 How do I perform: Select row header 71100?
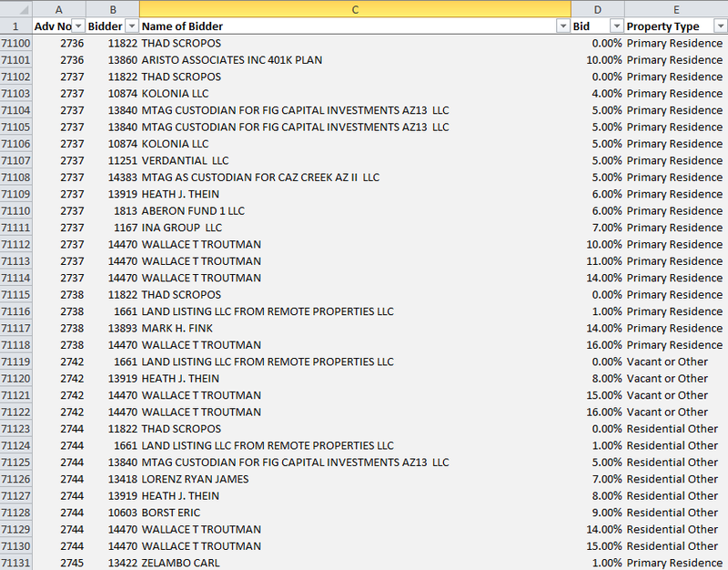click(15, 44)
